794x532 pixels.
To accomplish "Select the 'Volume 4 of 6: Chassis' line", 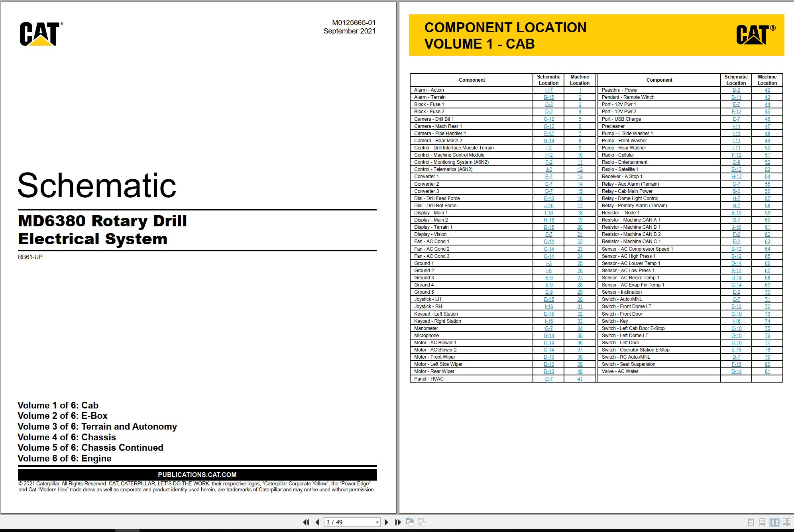I will click(x=67, y=437).
